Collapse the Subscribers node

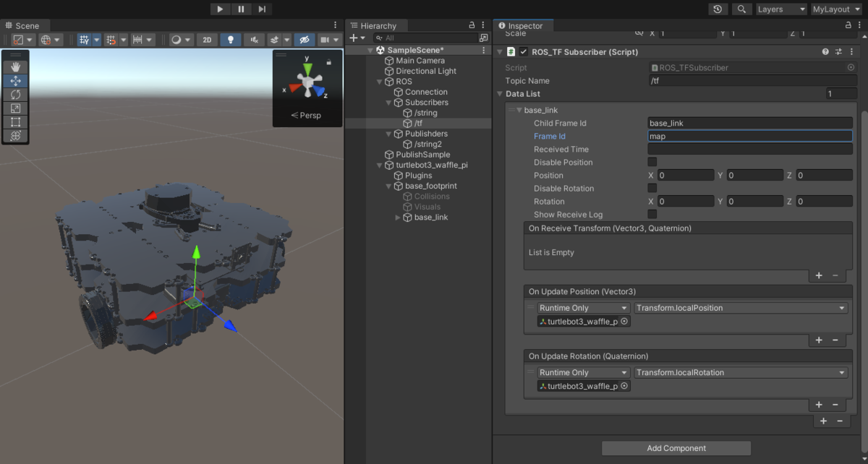click(x=388, y=103)
